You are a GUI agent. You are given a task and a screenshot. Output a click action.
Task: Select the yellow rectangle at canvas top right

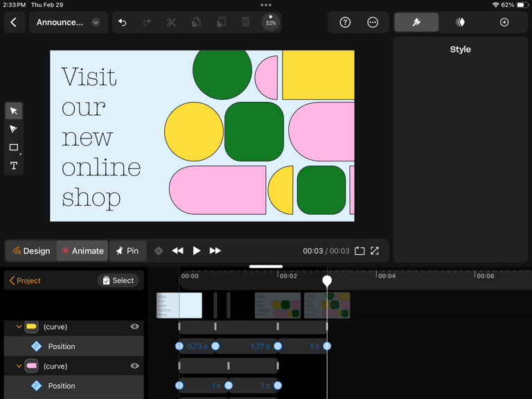click(x=318, y=75)
